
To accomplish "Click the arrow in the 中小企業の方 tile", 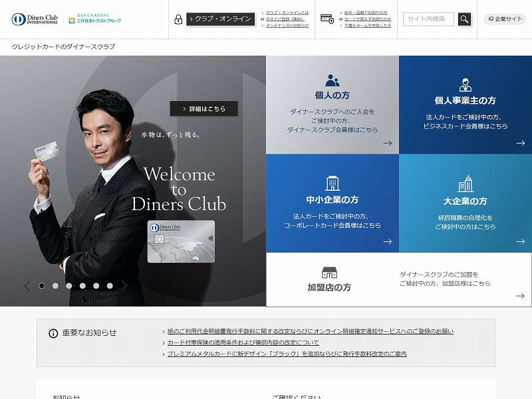I will [x=388, y=241].
